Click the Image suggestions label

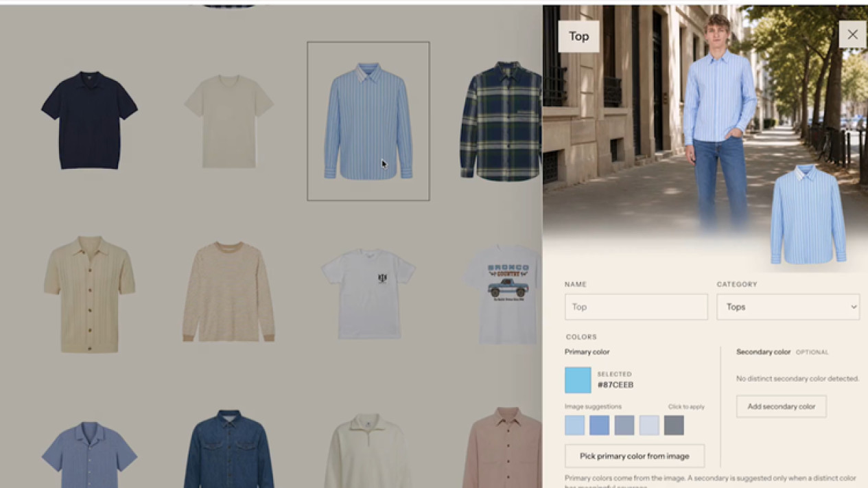pos(593,406)
